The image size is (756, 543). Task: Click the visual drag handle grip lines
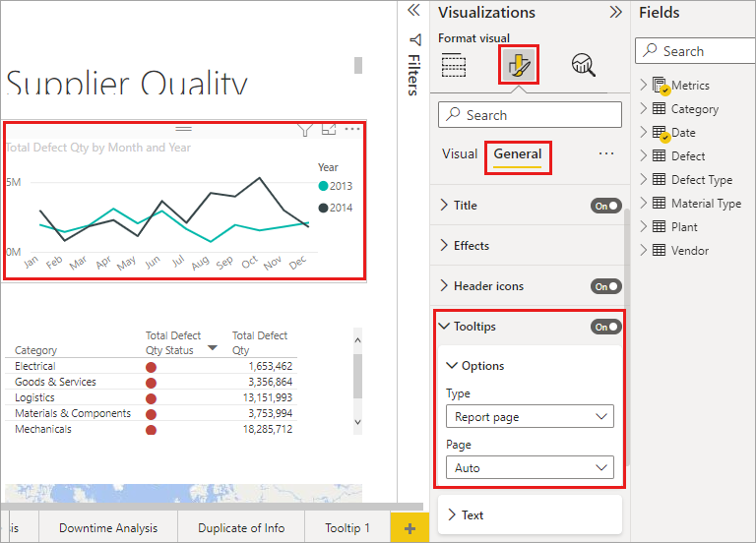[183, 129]
